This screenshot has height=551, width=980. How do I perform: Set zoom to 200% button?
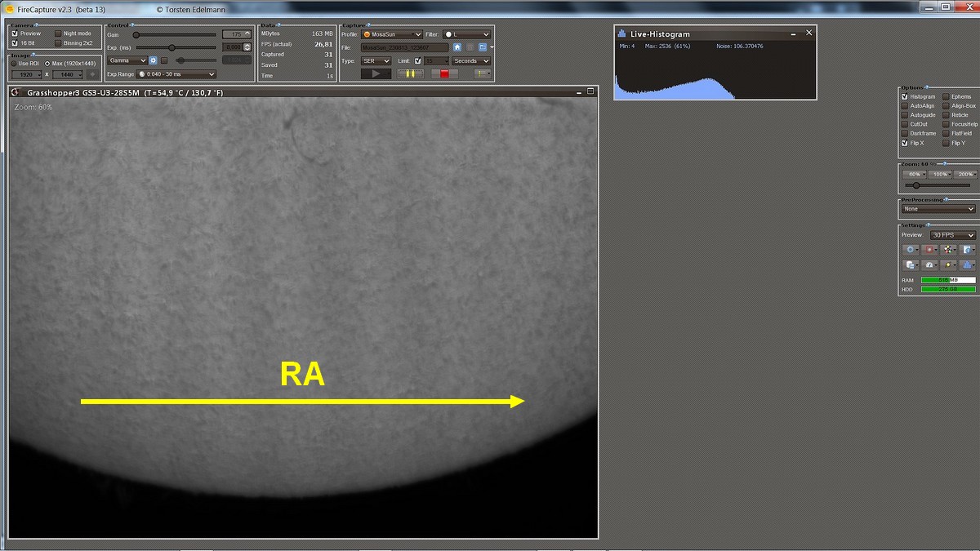(964, 174)
